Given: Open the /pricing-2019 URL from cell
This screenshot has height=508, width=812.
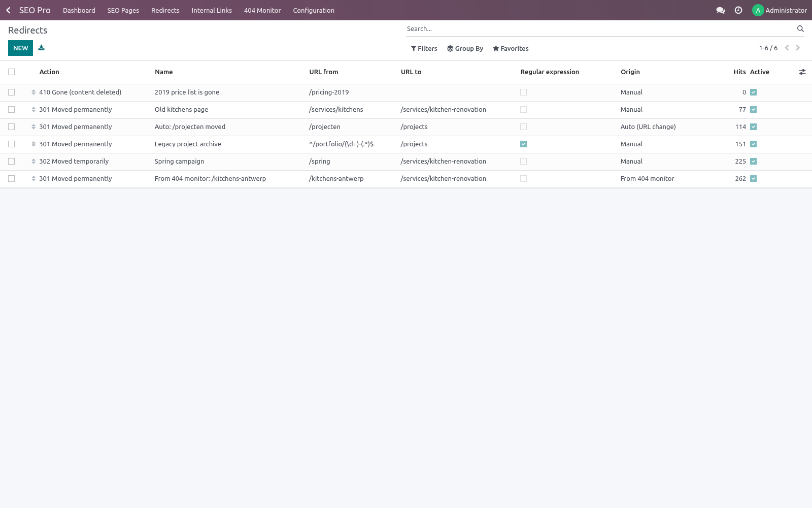Looking at the screenshot, I should (329, 92).
